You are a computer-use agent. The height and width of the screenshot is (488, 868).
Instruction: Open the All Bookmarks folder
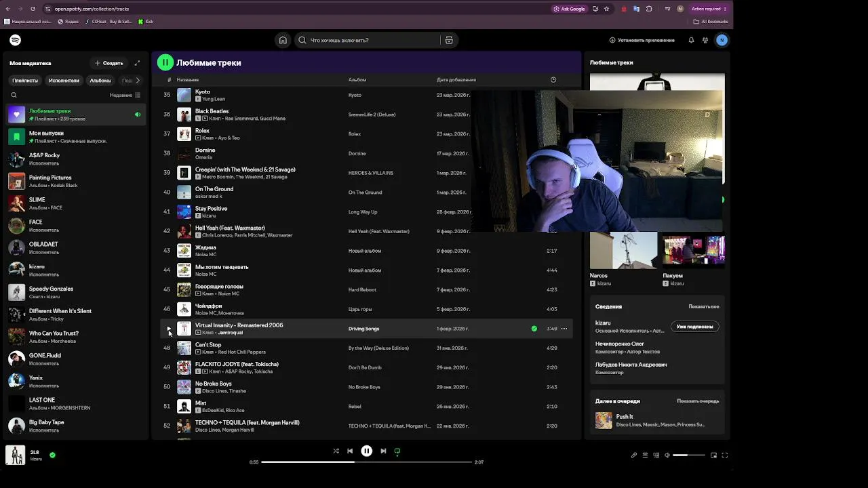pos(711,22)
